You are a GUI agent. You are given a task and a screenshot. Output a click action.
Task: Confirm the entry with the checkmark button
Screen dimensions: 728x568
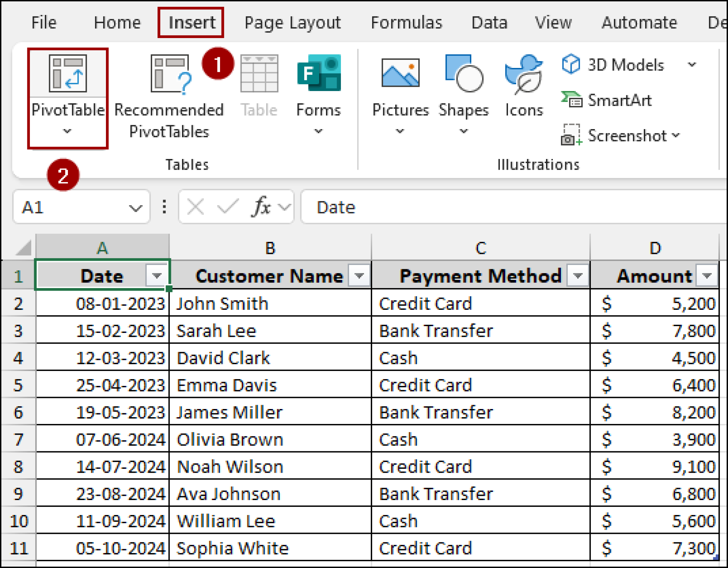228,206
